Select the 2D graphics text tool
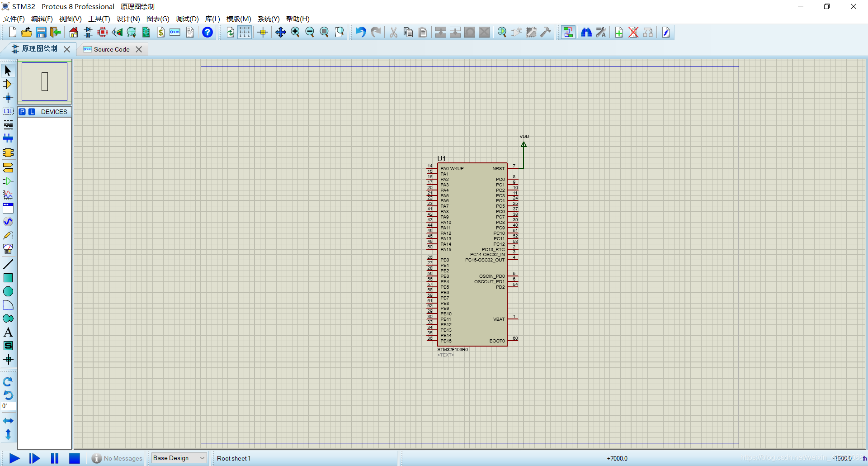Image resolution: width=868 pixels, height=466 pixels. [x=8, y=333]
